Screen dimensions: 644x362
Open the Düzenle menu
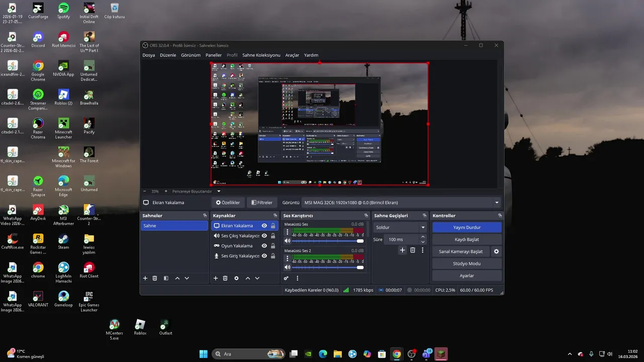tap(168, 55)
